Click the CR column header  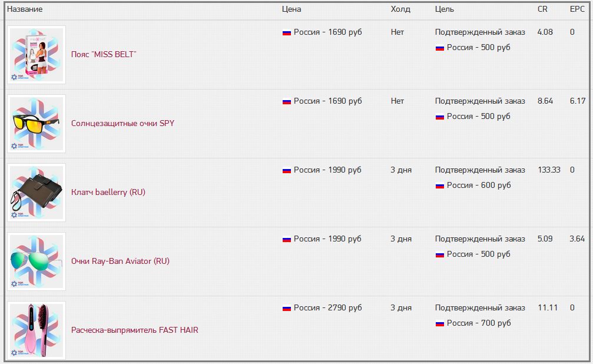point(542,9)
